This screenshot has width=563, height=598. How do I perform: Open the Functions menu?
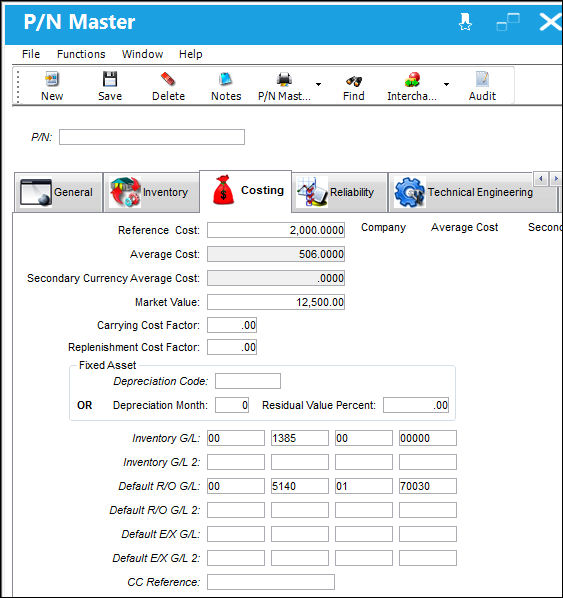tap(81, 54)
